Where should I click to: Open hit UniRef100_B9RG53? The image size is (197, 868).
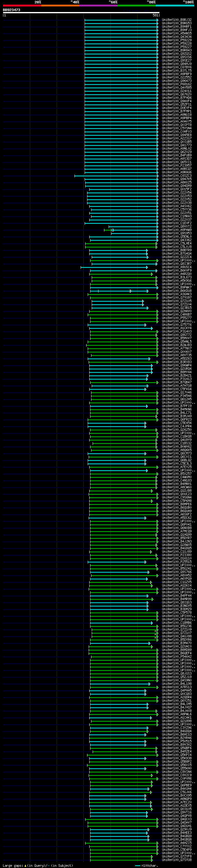176,23
